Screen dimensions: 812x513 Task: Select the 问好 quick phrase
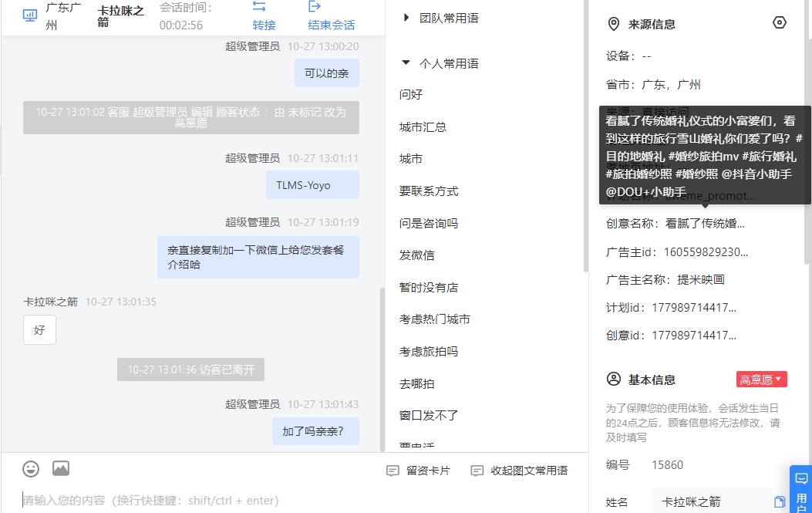(411, 94)
